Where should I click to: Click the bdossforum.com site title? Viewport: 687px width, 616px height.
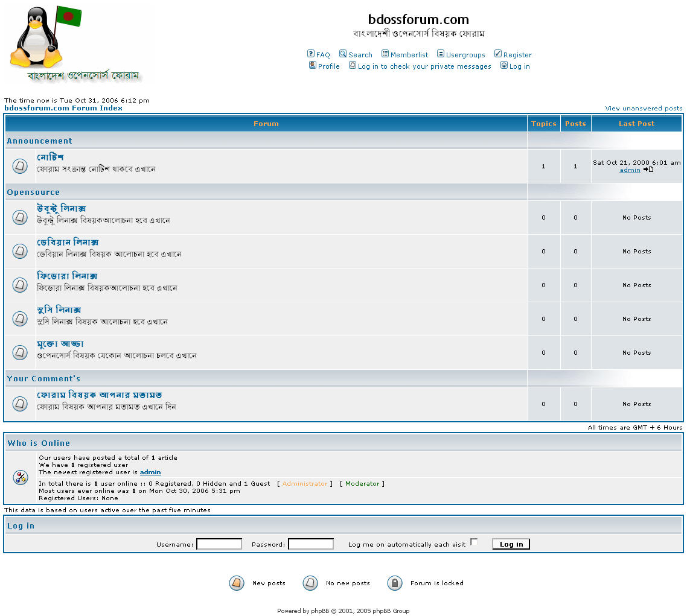pos(418,19)
